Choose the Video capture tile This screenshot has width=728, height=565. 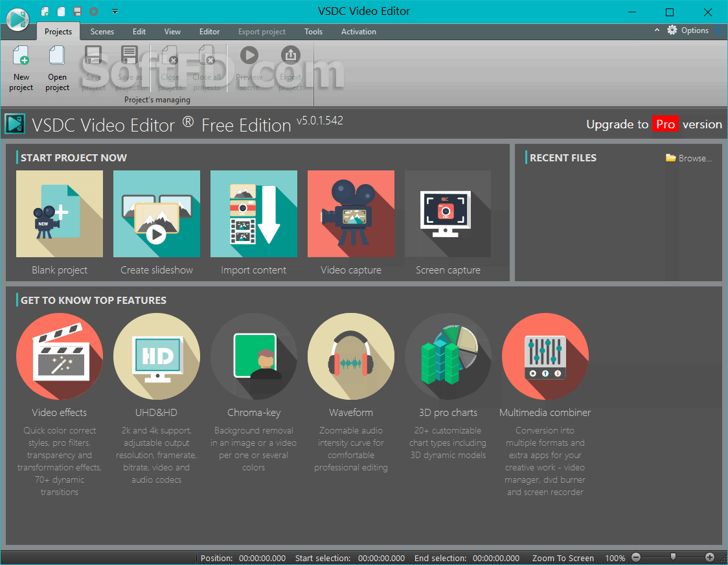pos(351,214)
